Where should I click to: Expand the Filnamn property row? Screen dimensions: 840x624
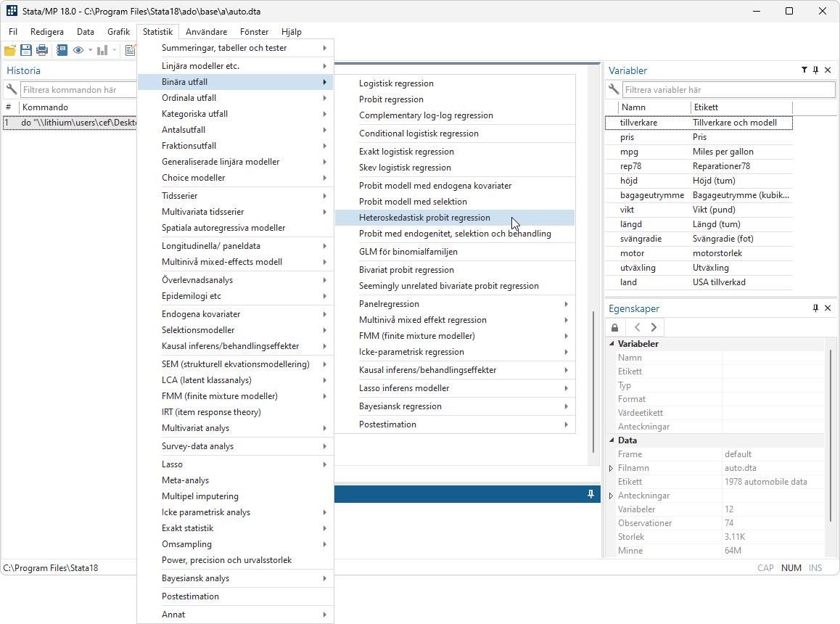point(612,468)
